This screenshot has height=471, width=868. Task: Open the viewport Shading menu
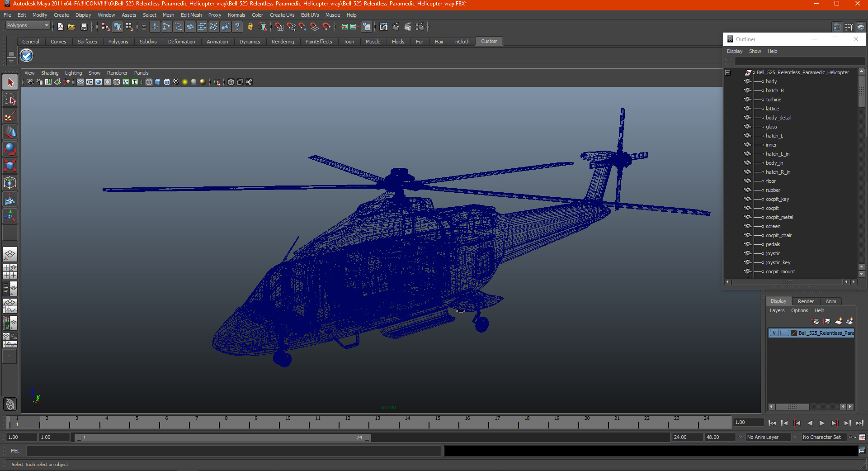(50, 73)
